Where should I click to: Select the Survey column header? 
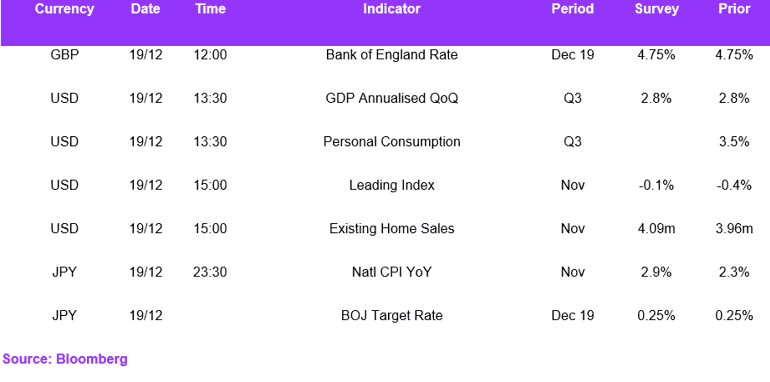pyautogui.click(x=656, y=9)
